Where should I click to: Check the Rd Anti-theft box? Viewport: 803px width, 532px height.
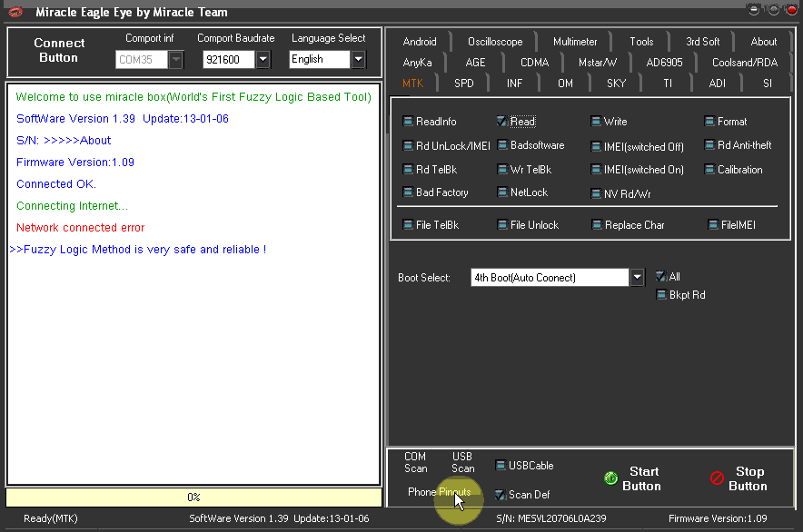click(x=709, y=145)
